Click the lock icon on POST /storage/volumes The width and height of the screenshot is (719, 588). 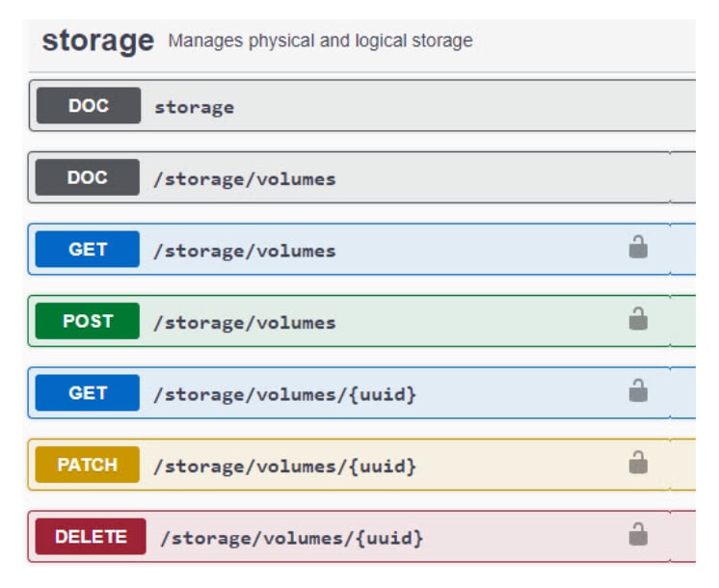(638, 320)
